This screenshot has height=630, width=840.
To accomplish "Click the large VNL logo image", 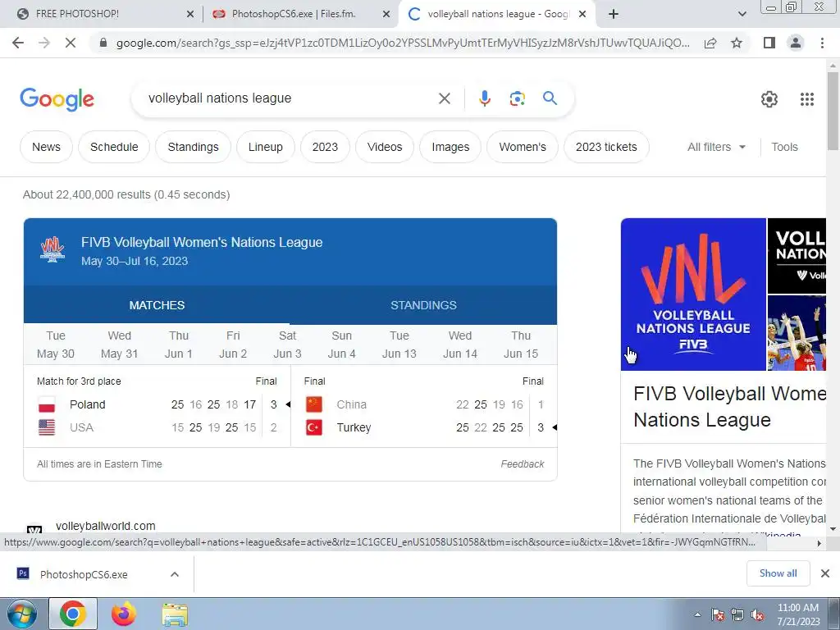I will tap(693, 294).
